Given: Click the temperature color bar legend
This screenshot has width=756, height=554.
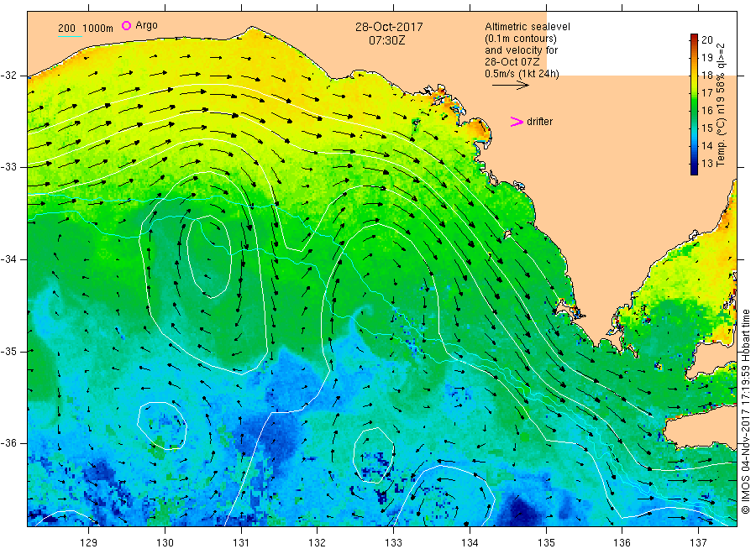Looking at the screenshot, I should [695, 104].
